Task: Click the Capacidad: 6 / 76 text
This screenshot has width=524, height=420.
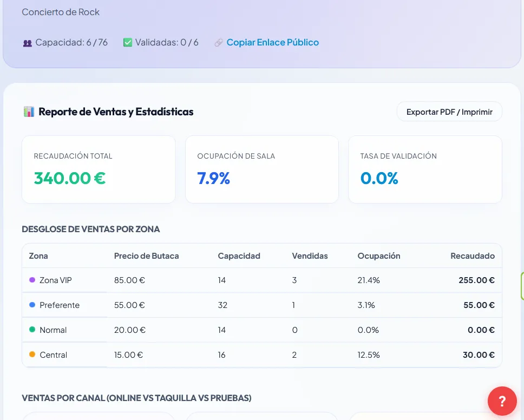Action: (71, 42)
